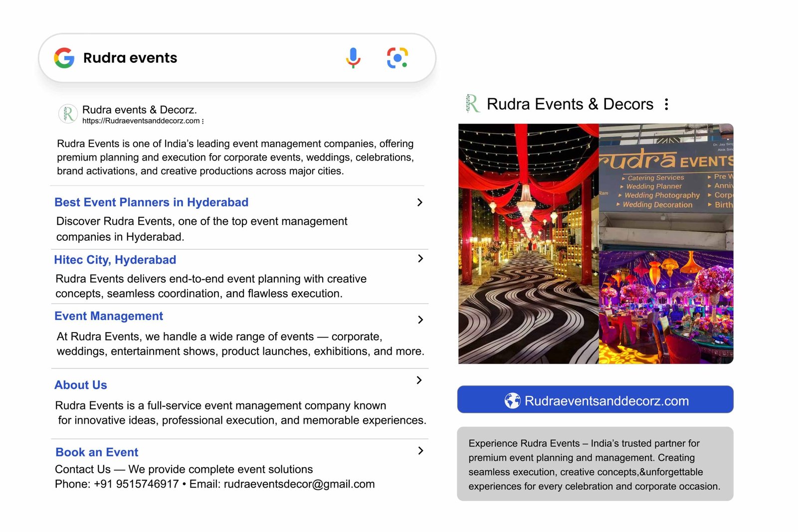Expand the Hitec City, Hyderabad chevron

click(x=420, y=258)
